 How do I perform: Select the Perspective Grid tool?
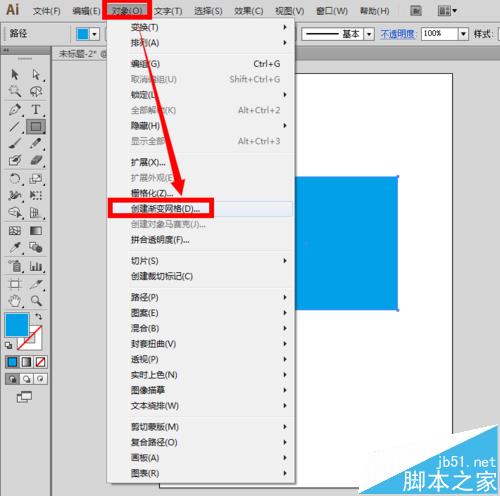tap(36, 213)
